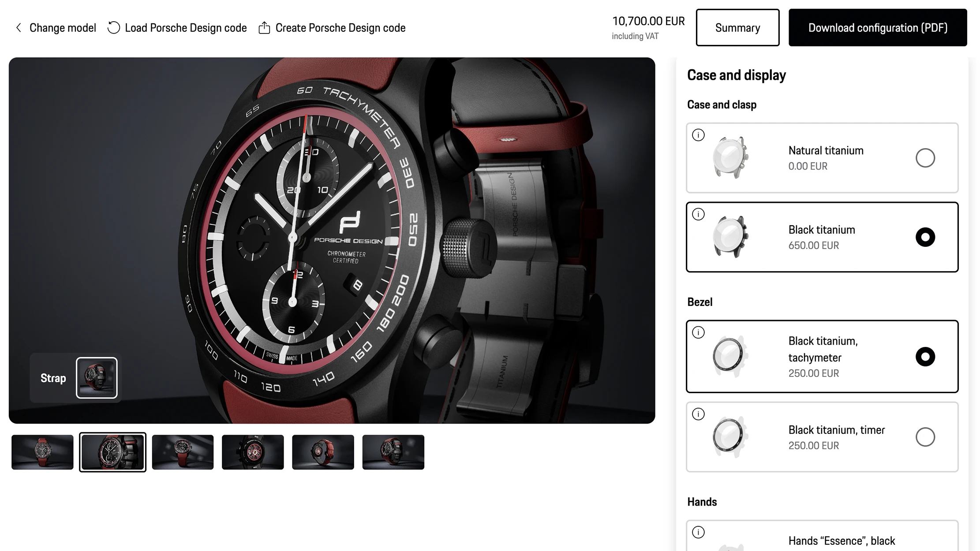
Task: Show caseback view thumbnail
Action: click(253, 452)
